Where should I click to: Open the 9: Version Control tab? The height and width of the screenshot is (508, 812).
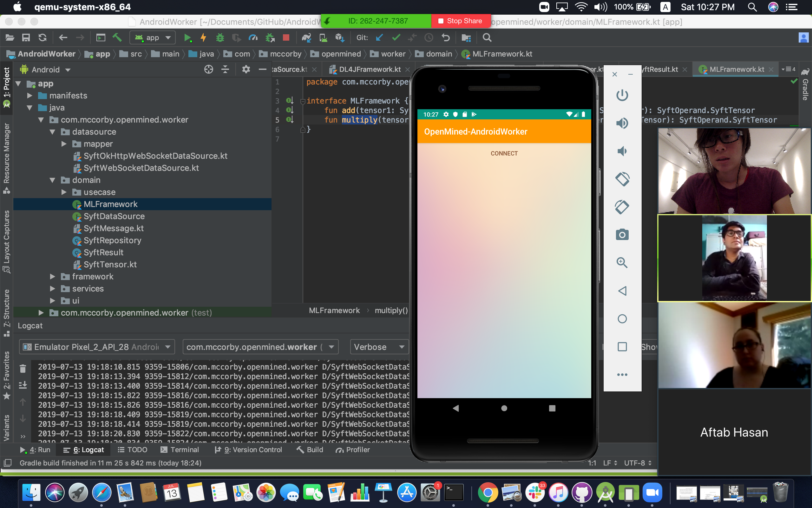coord(248,450)
